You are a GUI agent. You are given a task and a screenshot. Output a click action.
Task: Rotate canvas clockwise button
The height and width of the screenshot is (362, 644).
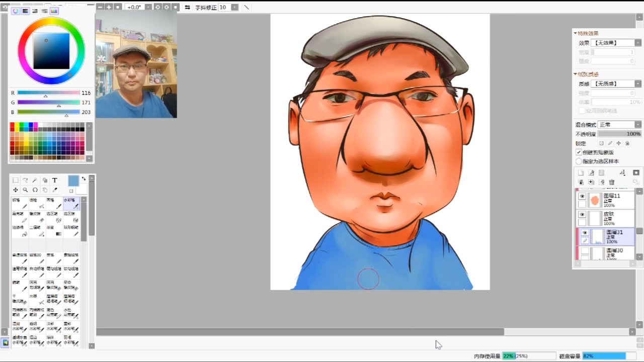pos(166,7)
